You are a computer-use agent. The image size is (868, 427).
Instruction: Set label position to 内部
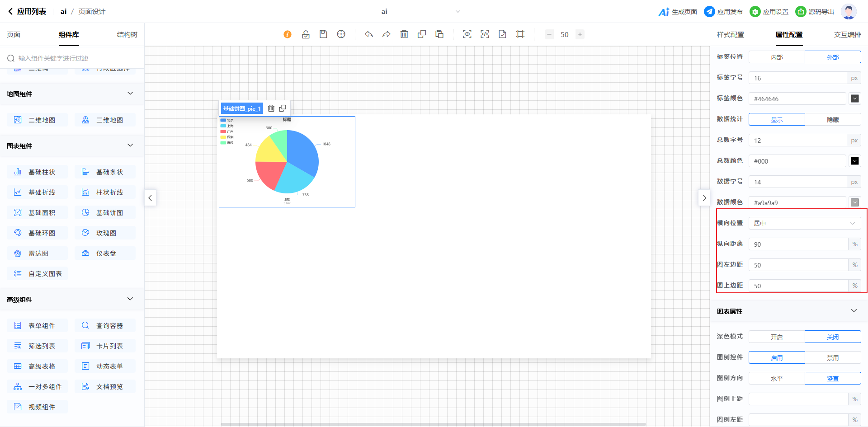tap(777, 57)
